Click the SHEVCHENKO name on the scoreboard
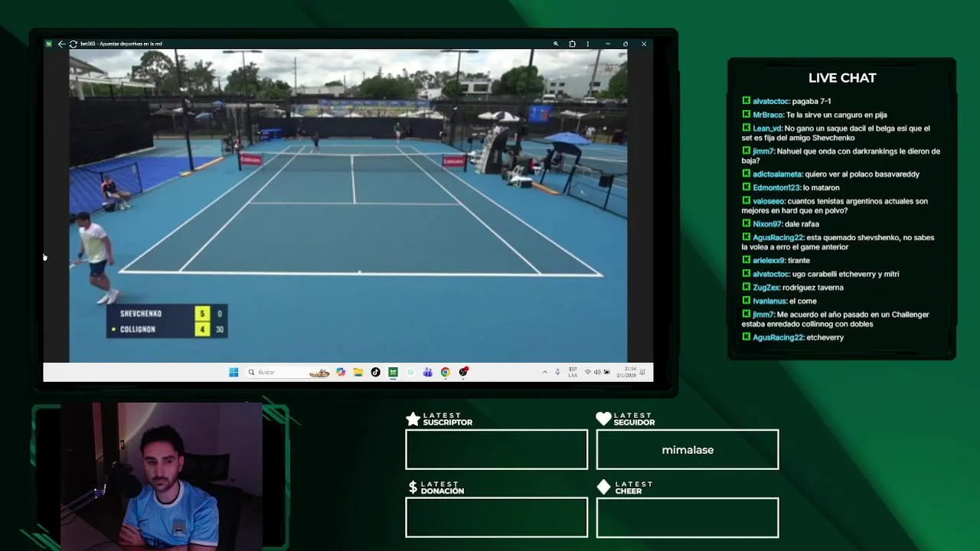Screen dimensions: 980x551 coord(141,314)
